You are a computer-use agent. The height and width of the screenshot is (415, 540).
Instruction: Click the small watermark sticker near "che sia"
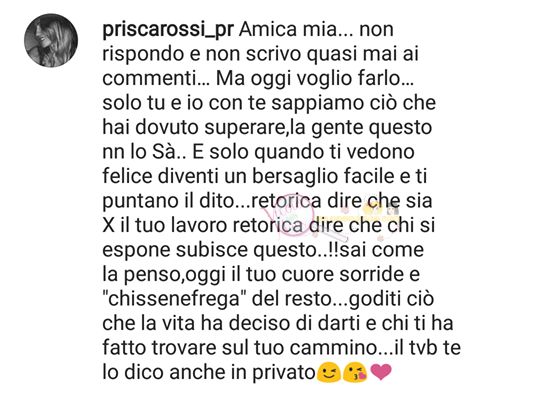point(382,209)
